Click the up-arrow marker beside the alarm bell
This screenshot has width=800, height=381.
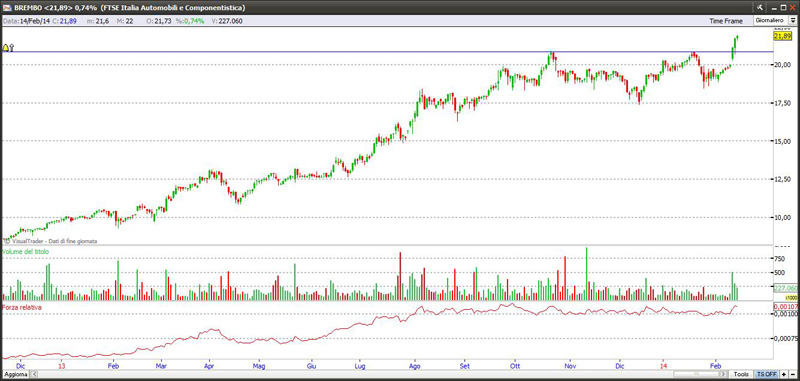tap(12, 48)
